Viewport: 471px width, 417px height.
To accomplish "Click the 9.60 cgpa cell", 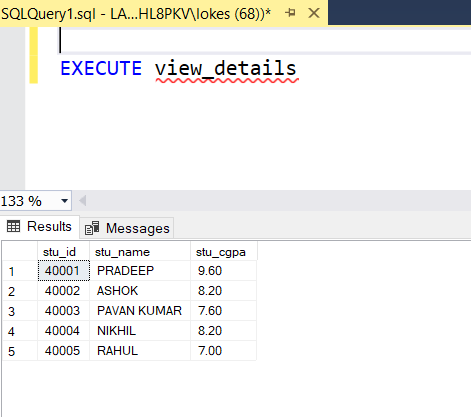I will tap(223, 271).
